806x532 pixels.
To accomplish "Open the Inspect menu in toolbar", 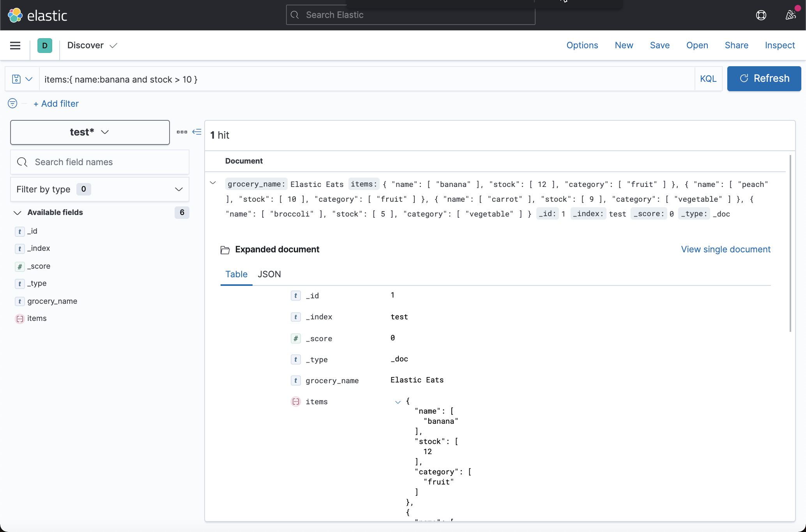I will tap(779, 45).
